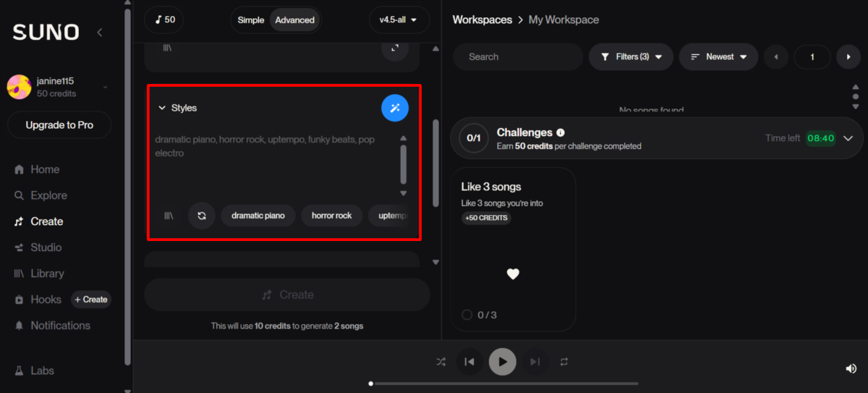The height and width of the screenshot is (393, 868).
Task: Collapse the Challenges panel with chevron
Action: [x=848, y=138]
